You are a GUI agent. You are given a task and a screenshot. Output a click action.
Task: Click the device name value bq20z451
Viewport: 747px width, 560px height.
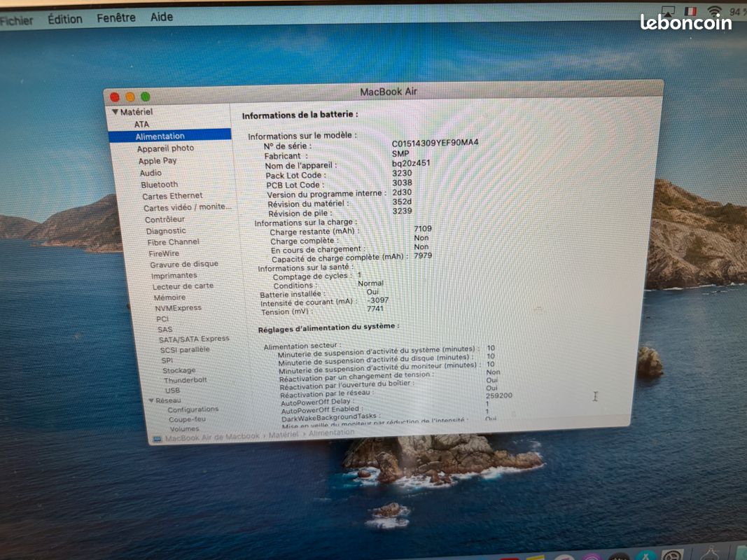[x=411, y=163]
